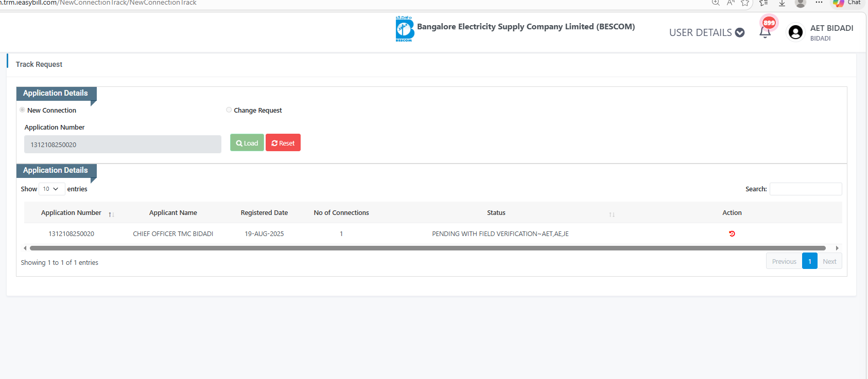868x379 pixels.
Task: Click the Action column header
Action: pos(732,212)
